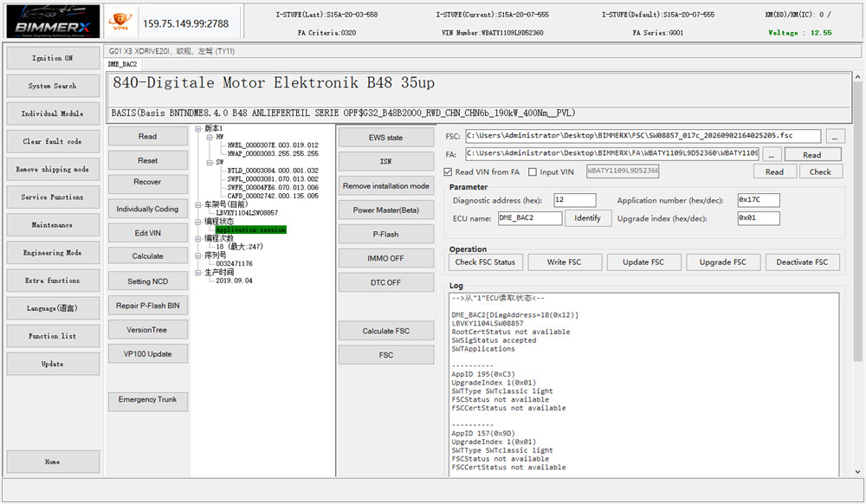Click the Calculate button
Viewport: 866px width, 504px height.
(147, 256)
